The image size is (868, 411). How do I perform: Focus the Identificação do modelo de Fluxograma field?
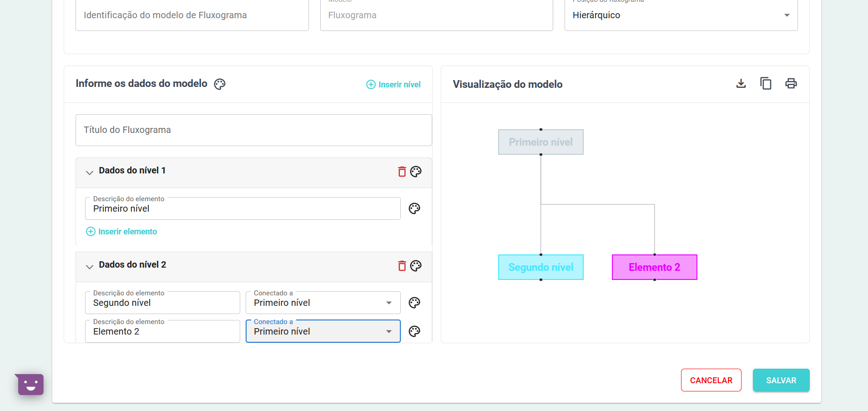click(x=192, y=15)
